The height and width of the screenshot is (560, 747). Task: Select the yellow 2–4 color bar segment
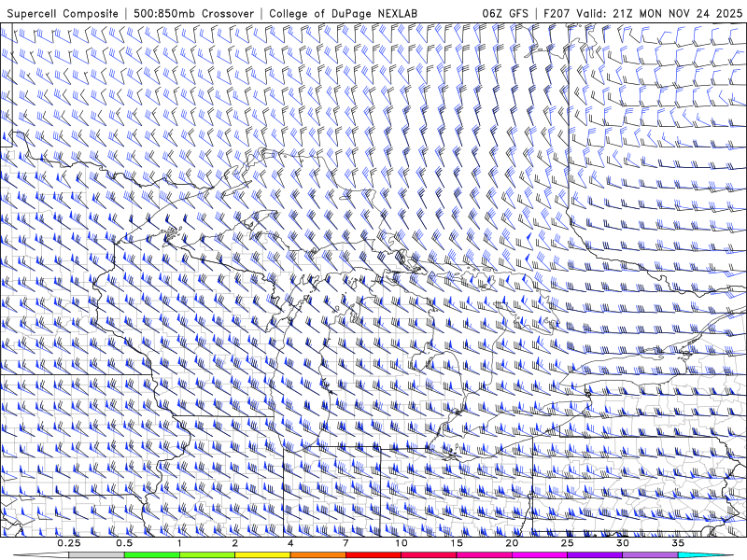pos(262,555)
